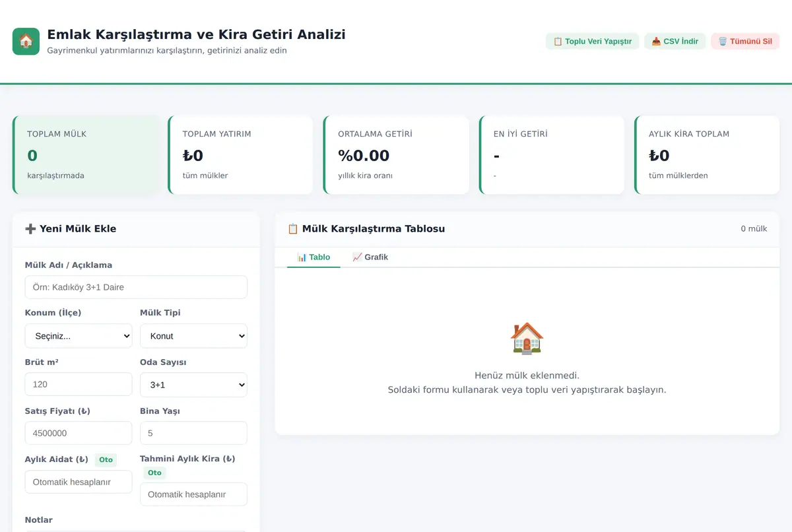Click the Toplam Mülk summary card

pyautogui.click(x=86, y=155)
